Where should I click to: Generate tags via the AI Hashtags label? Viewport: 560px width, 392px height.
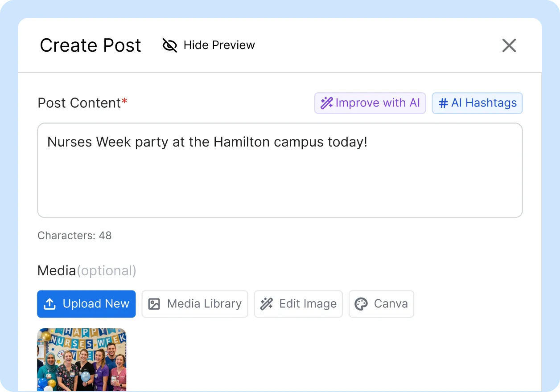click(484, 103)
